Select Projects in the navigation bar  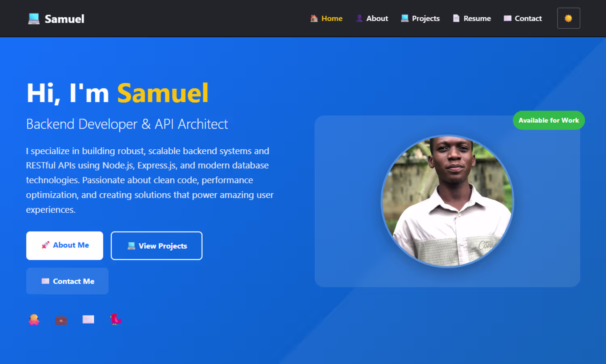420,19
